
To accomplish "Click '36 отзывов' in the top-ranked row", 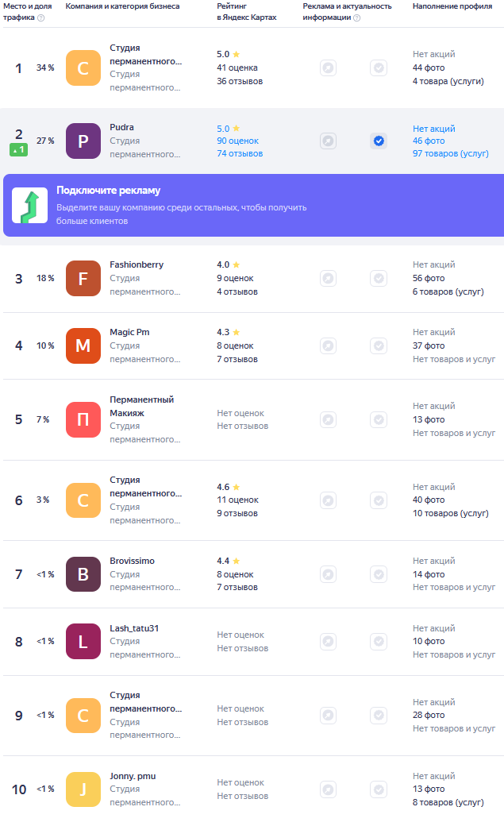I will 240,81.
